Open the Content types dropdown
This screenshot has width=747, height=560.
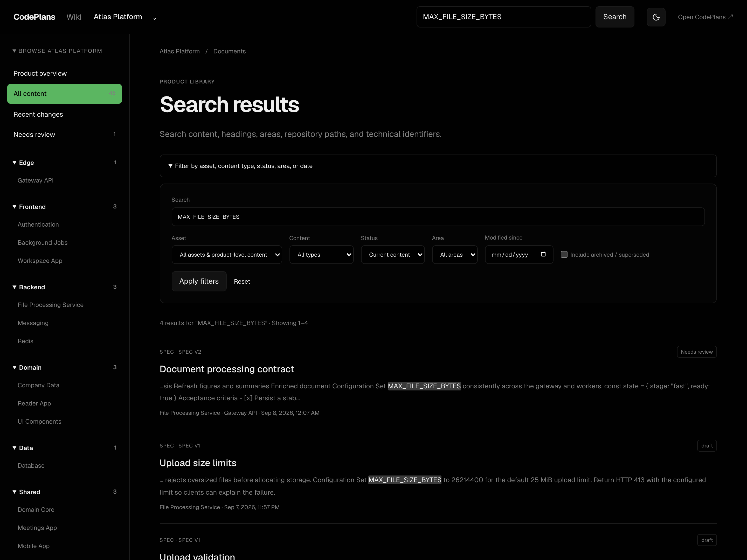pos(321,255)
